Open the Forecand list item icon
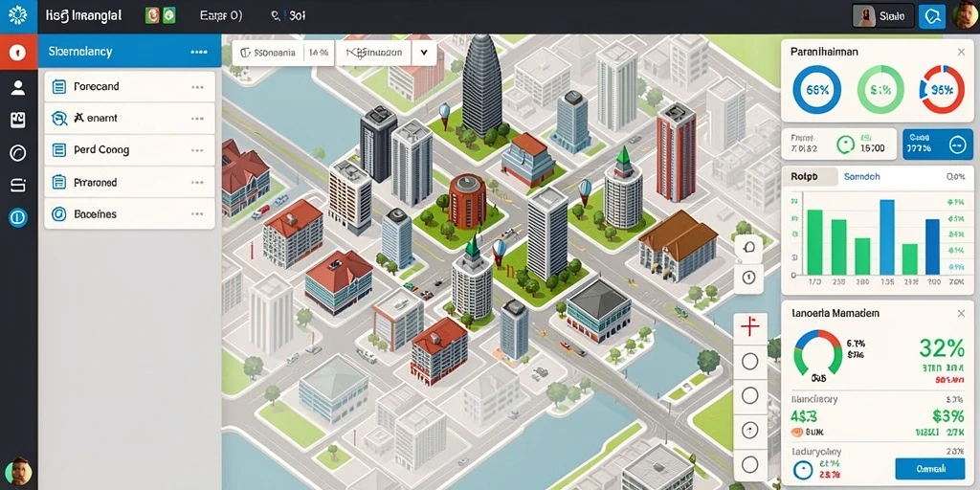The height and width of the screenshot is (490, 980). 59,87
